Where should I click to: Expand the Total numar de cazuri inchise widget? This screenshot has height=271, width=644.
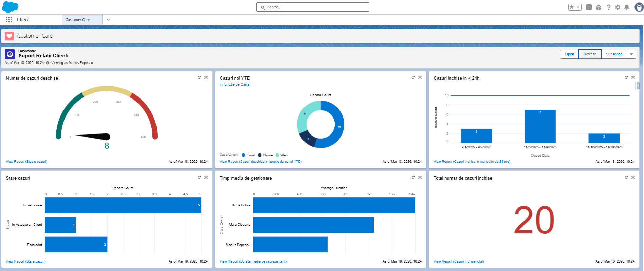(x=633, y=178)
